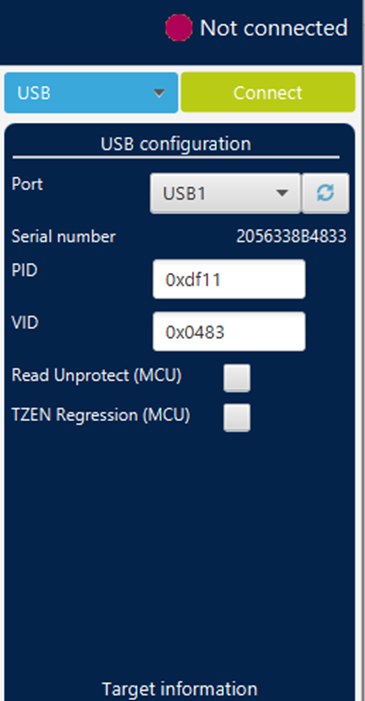Click into the PID field showing 0xdf11
Image resolution: width=365 pixels, height=701 pixels.
229,279
